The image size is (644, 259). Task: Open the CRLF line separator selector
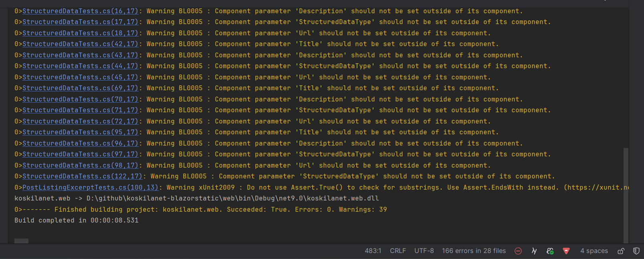[398, 251]
